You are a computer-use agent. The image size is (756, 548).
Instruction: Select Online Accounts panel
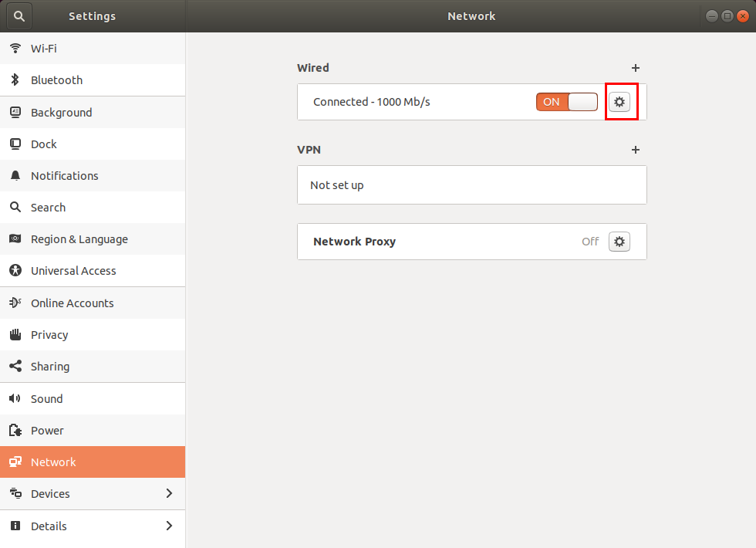[93, 303]
